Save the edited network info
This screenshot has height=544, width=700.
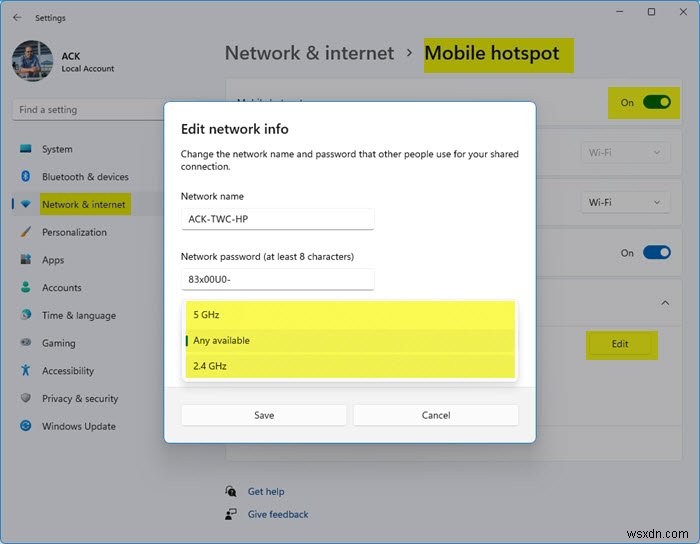(x=264, y=415)
